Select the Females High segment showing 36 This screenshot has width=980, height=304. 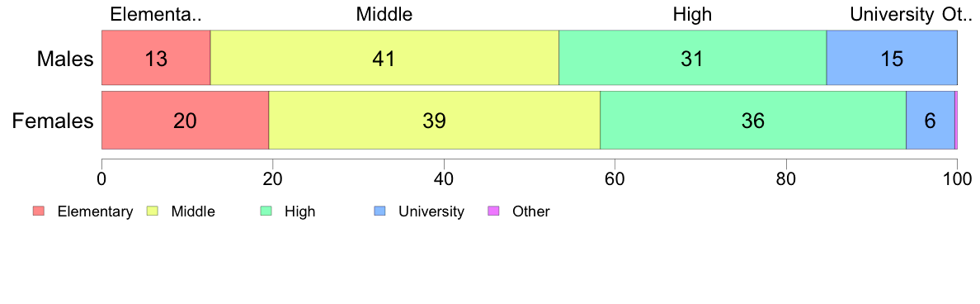pos(753,120)
